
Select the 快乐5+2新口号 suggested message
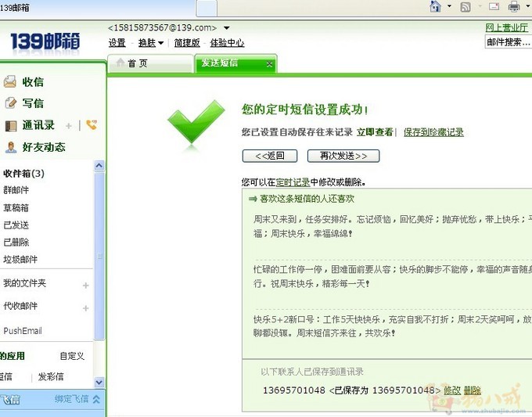[x=393, y=326]
